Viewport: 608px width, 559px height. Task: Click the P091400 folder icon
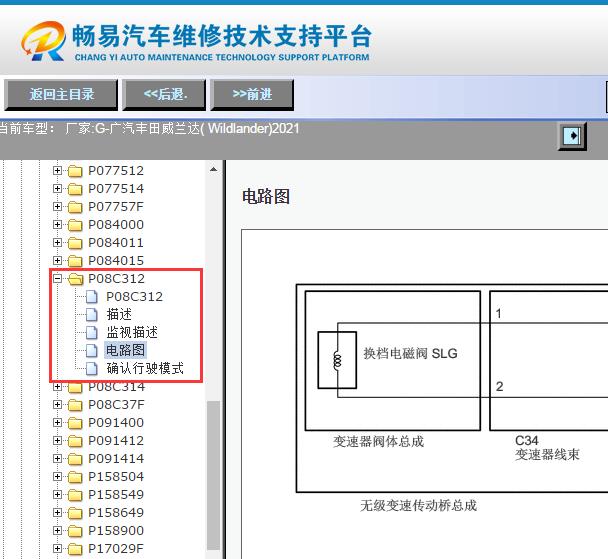coord(75,423)
